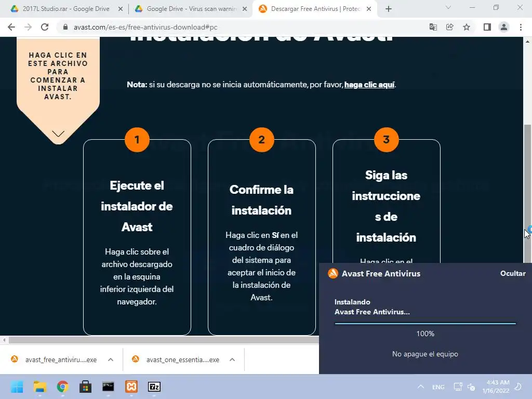
Task: Click the down chevron in the peach banner
Action: (x=58, y=134)
